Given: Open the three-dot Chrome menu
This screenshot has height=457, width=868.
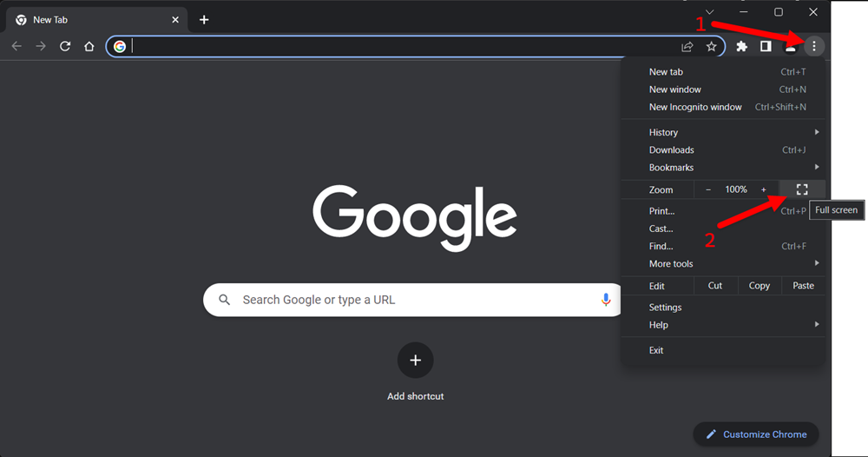Looking at the screenshot, I should click(x=814, y=47).
